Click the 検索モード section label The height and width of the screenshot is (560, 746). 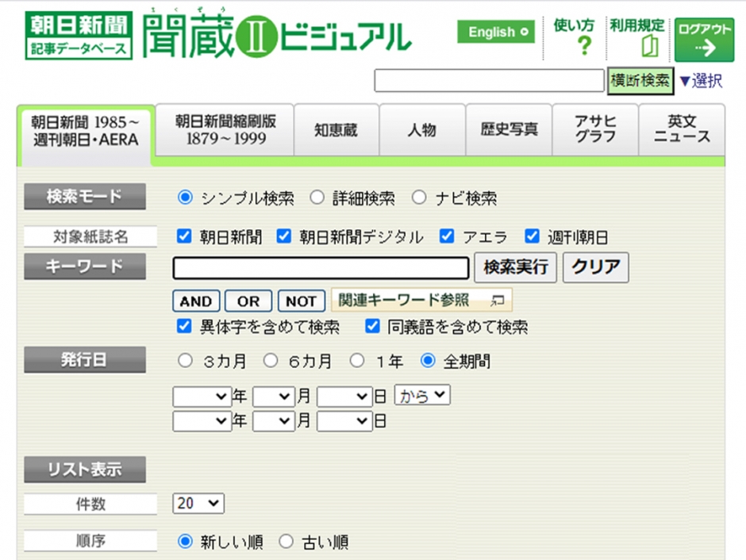point(85,197)
